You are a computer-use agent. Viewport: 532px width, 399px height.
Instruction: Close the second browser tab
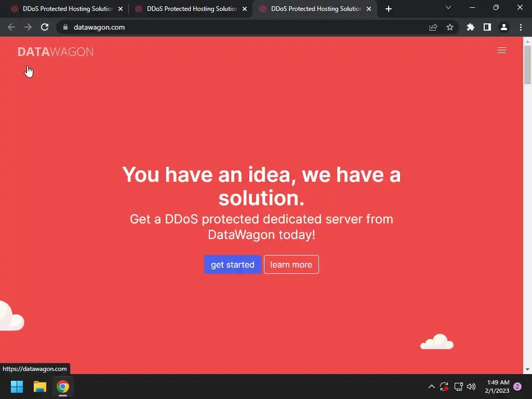click(x=245, y=9)
